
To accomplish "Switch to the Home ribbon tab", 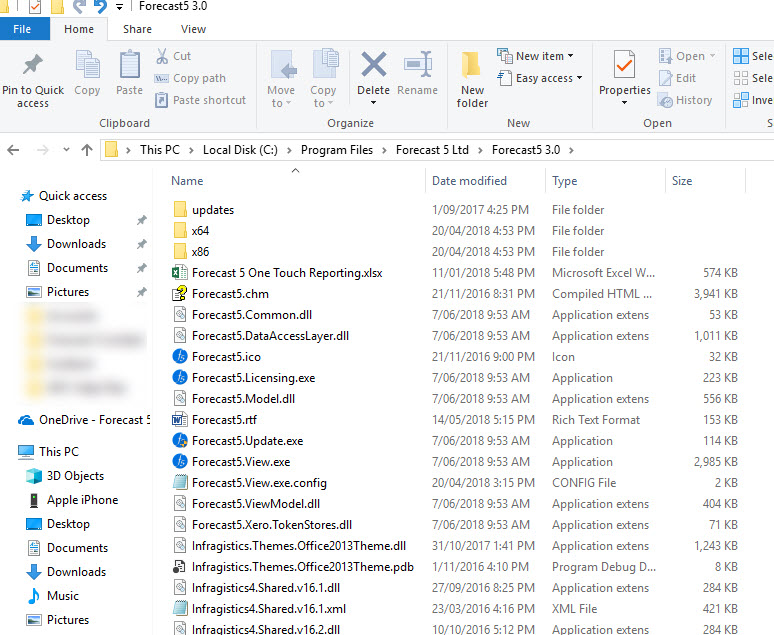I will [x=79, y=29].
